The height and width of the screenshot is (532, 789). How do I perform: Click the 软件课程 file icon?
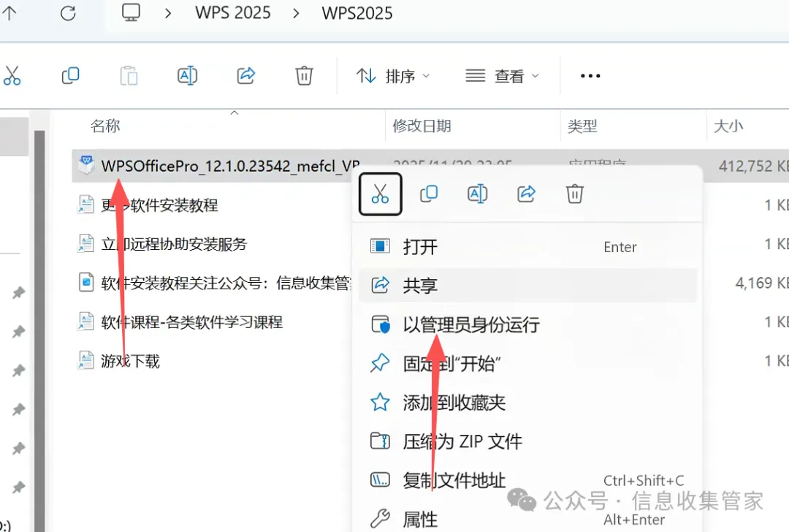coord(85,321)
